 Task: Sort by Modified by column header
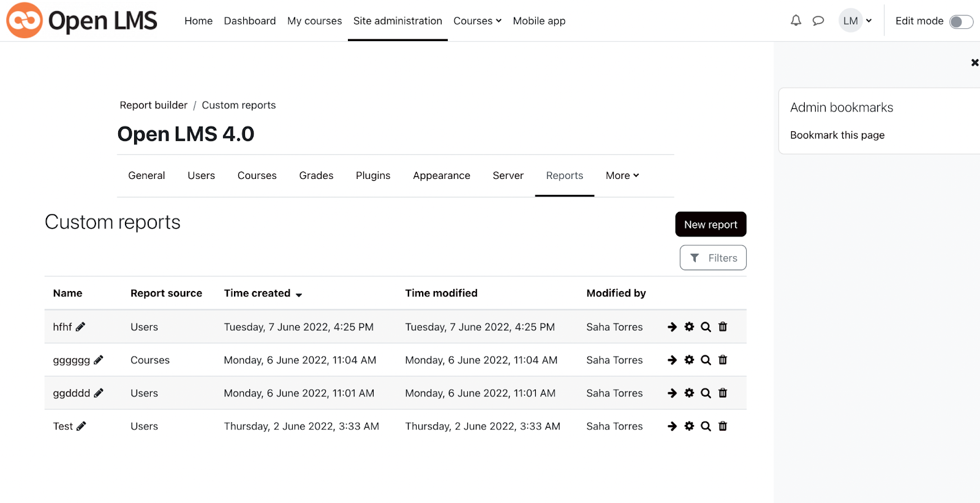616,293
